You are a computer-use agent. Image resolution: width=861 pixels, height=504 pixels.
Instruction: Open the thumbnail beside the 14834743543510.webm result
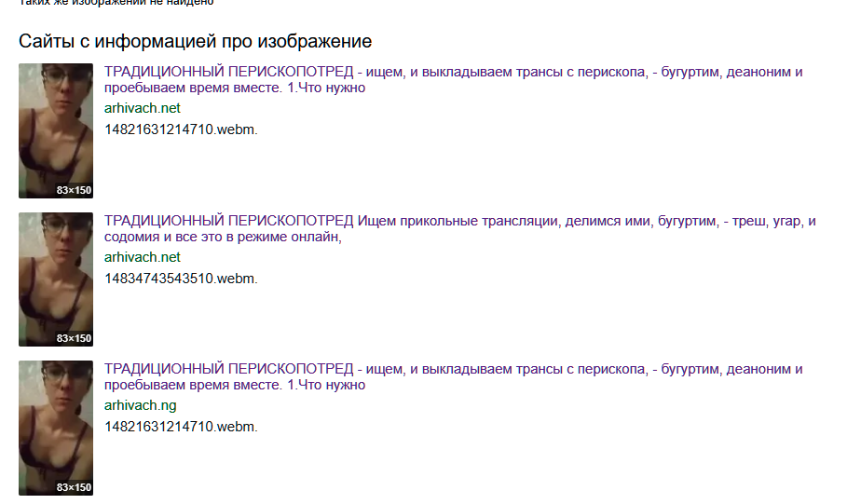(56, 279)
